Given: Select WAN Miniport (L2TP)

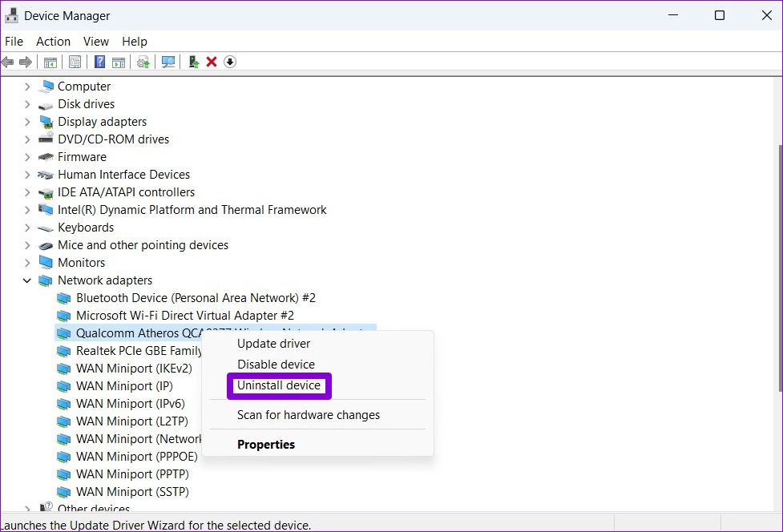Looking at the screenshot, I should coord(131,421).
